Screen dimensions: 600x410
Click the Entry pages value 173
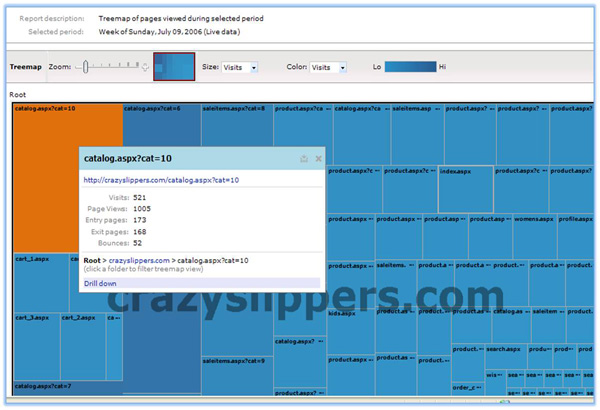[x=139, y=220]
